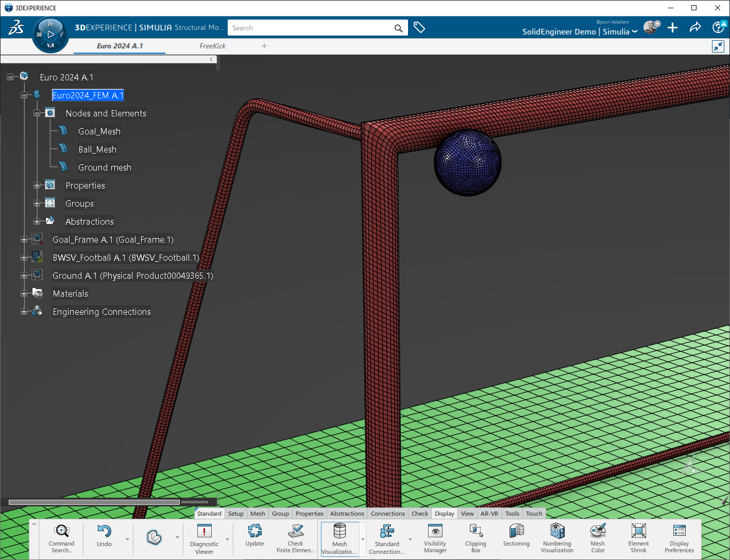Collapse the Nodes and Elements node
Viewport: 730px width, 560px height.
37,113
